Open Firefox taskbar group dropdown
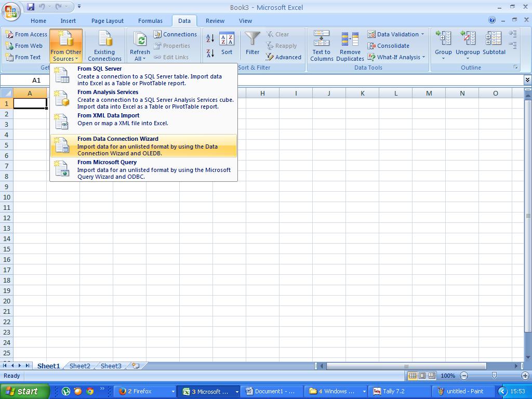The width and height of the screenshot is (532, 399). (x=172, y=391)
